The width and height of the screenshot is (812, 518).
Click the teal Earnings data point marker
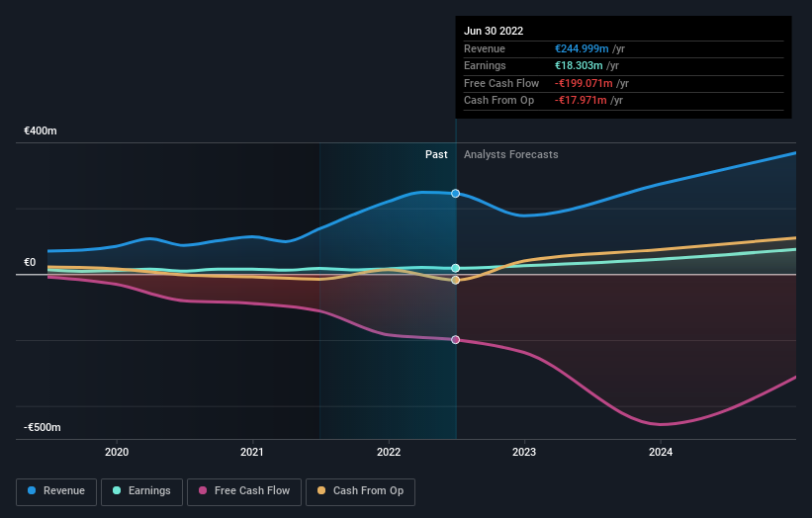coord(455,268)
